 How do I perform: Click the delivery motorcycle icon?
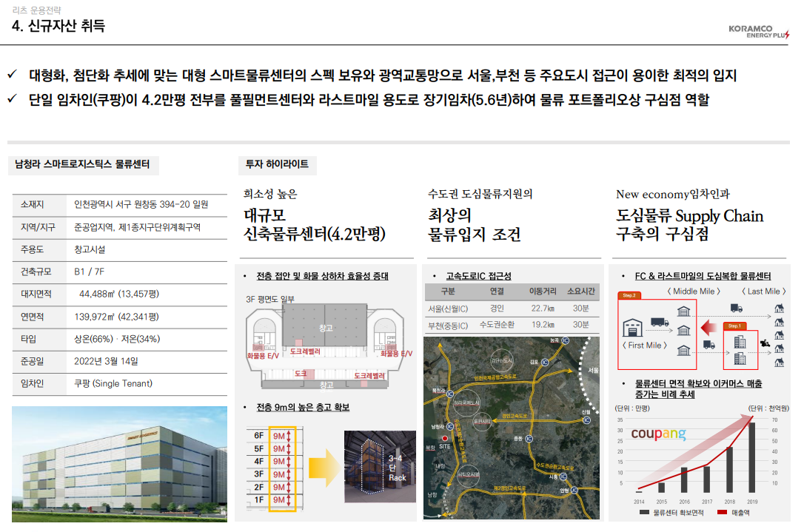coord(765,343)
